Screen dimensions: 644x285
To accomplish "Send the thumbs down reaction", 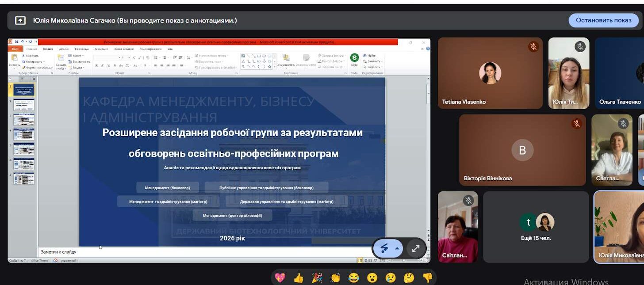I will 427,277.
